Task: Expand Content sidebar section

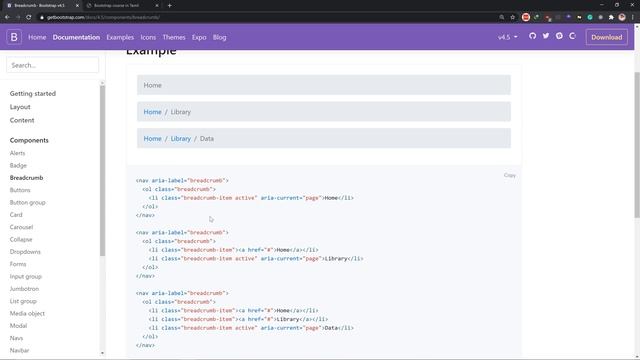Action: click(x=22, y=120)
